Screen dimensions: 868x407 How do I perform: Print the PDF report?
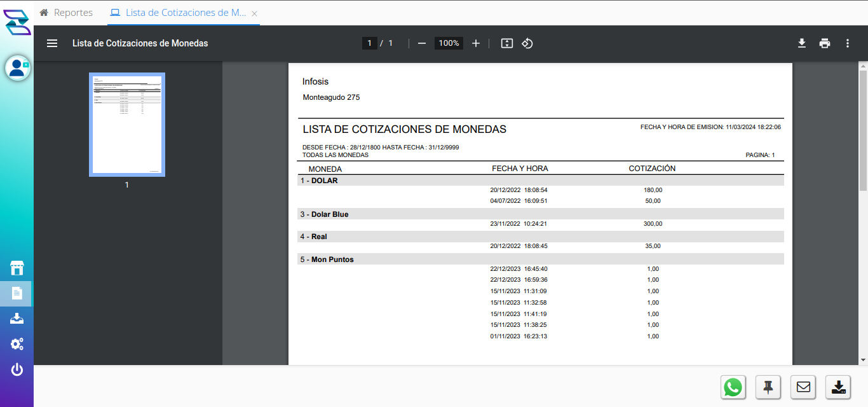pos(825,43)
